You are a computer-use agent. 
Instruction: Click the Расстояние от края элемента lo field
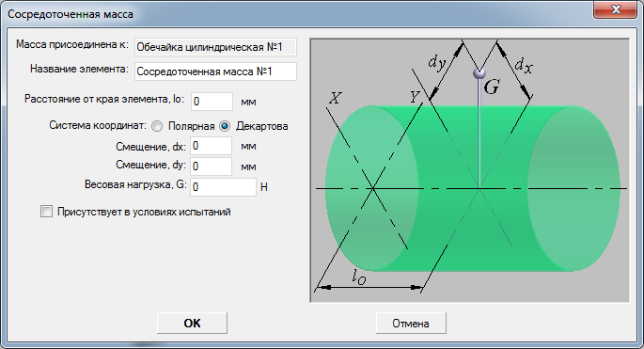[212, 102]
